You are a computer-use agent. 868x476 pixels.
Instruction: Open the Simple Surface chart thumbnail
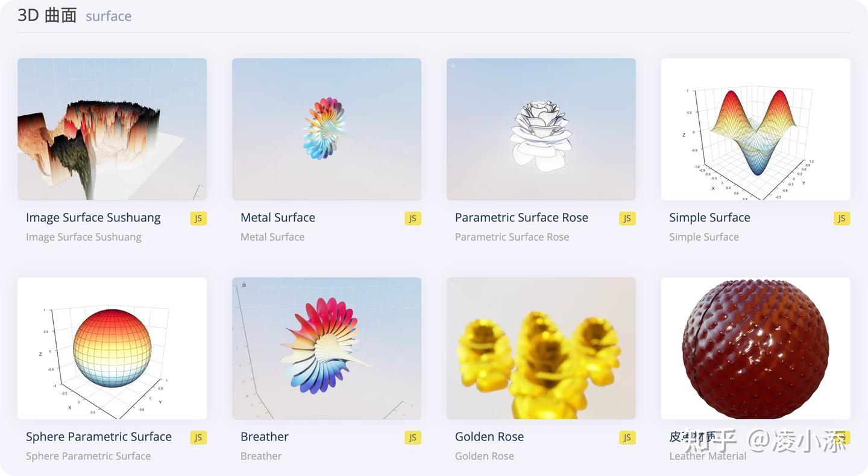[756, 129]
